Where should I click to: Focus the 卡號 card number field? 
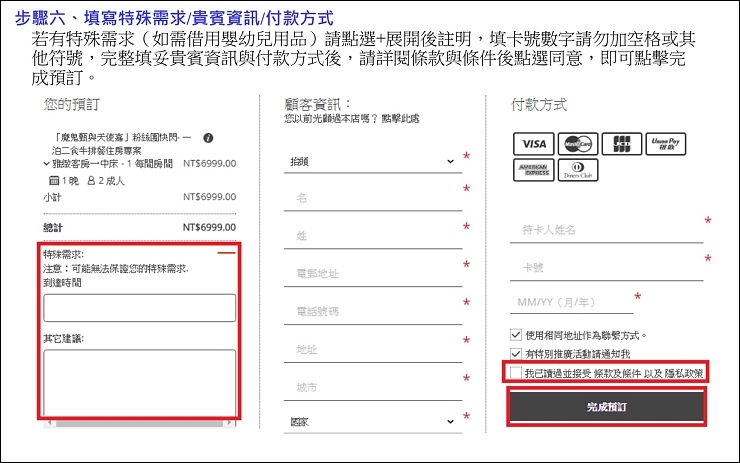point(606,268)
